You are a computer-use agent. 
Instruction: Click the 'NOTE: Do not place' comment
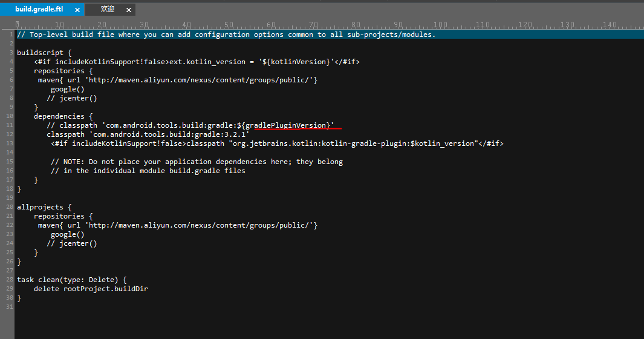pos(197,162)
